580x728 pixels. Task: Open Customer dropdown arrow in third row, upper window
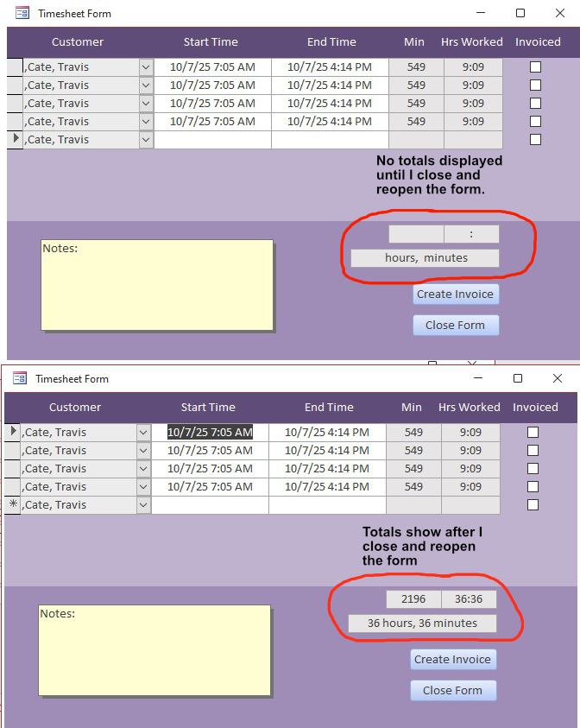click(x=146, y=103)
